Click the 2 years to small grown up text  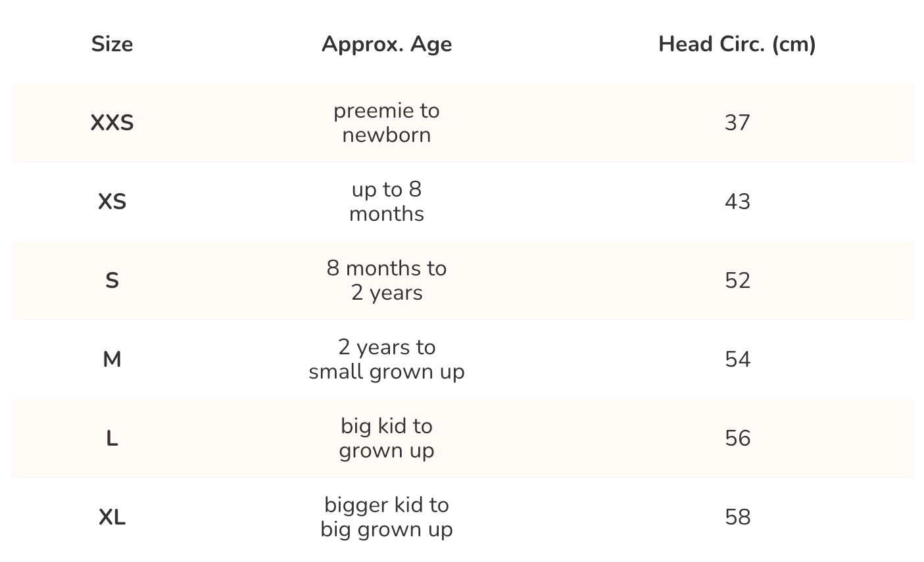[x=387, y=360]
